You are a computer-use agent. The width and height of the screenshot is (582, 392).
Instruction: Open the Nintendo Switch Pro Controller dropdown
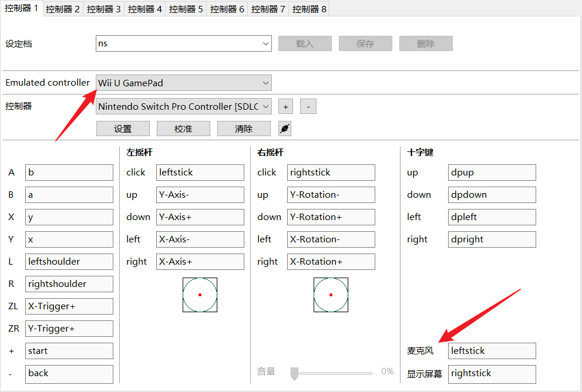point(183,106)
